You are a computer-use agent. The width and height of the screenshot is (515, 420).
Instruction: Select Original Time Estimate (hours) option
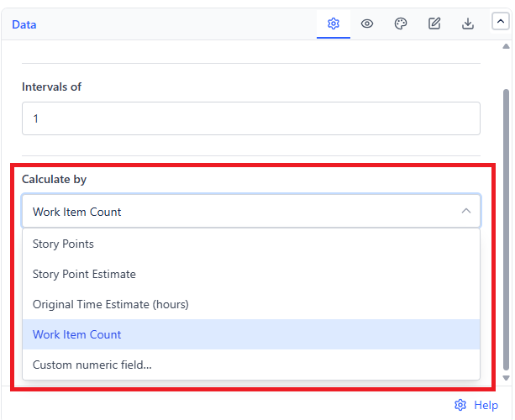tap(251, 304)
